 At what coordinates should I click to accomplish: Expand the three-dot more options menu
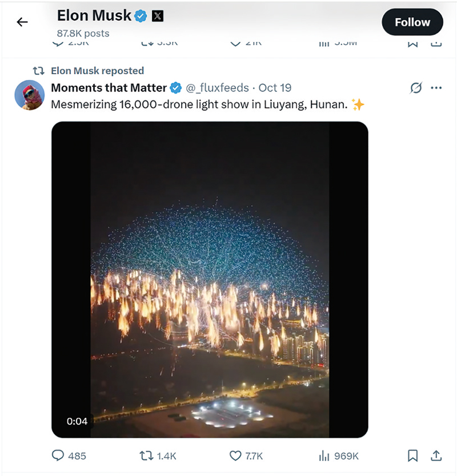coord(436,88)
